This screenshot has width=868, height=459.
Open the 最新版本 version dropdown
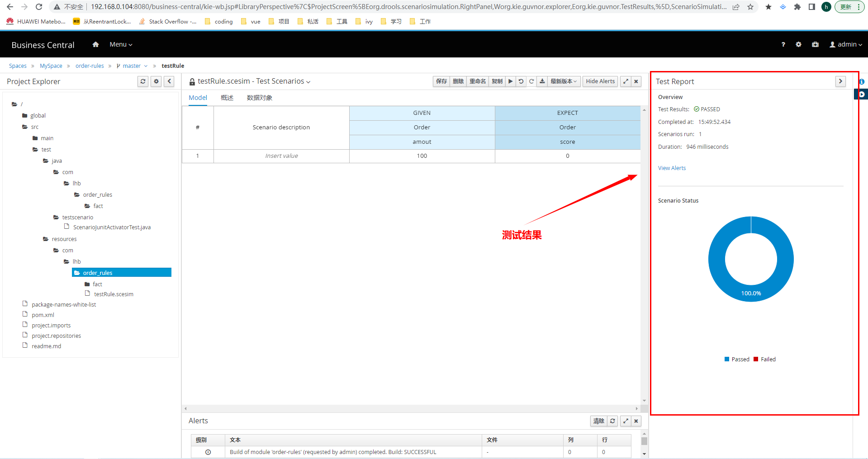563,81
